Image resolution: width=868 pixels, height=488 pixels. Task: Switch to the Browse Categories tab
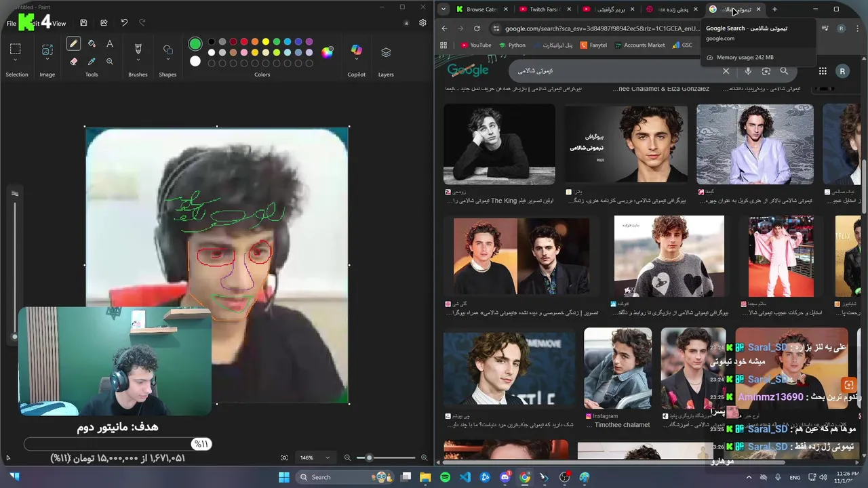[481, 9]
